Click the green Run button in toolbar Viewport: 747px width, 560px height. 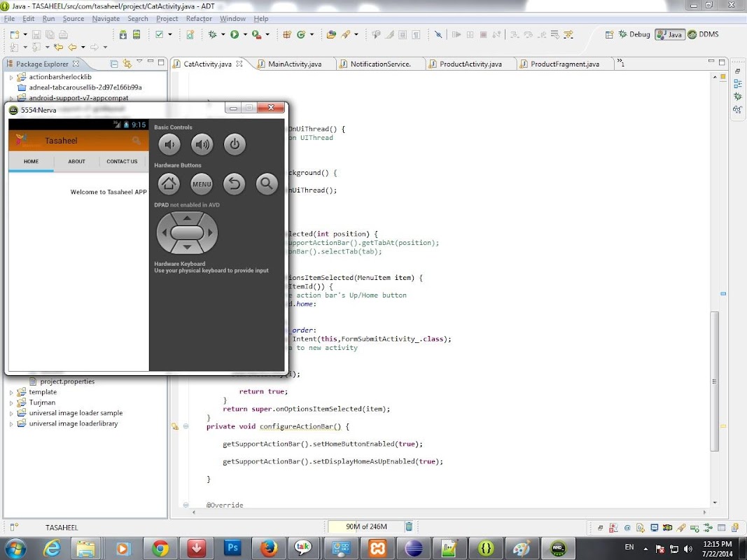(235, 34)
